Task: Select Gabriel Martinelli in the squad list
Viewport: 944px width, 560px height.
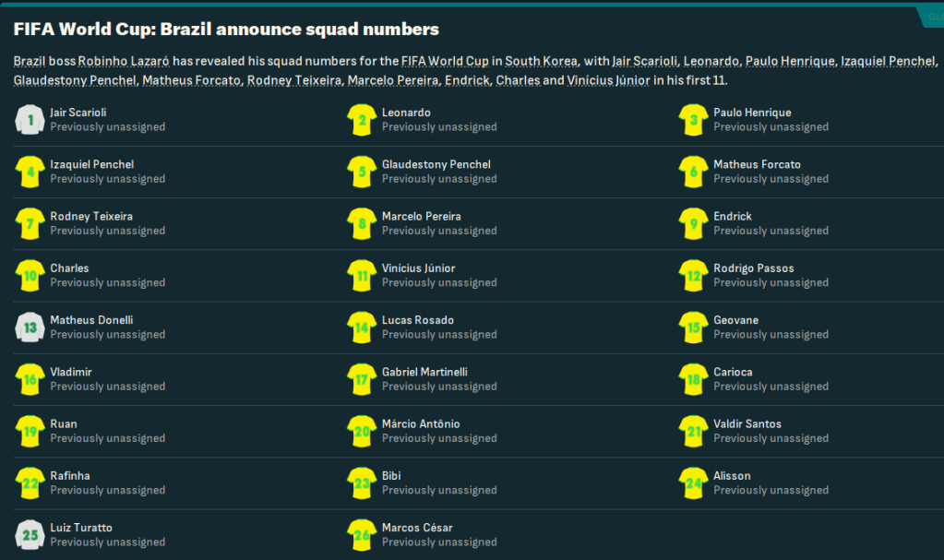Action: 424,372
